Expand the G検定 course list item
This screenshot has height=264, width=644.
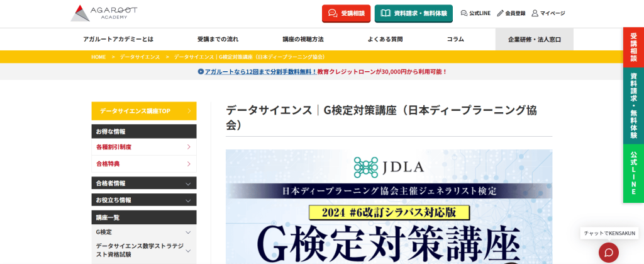point(144,232)
